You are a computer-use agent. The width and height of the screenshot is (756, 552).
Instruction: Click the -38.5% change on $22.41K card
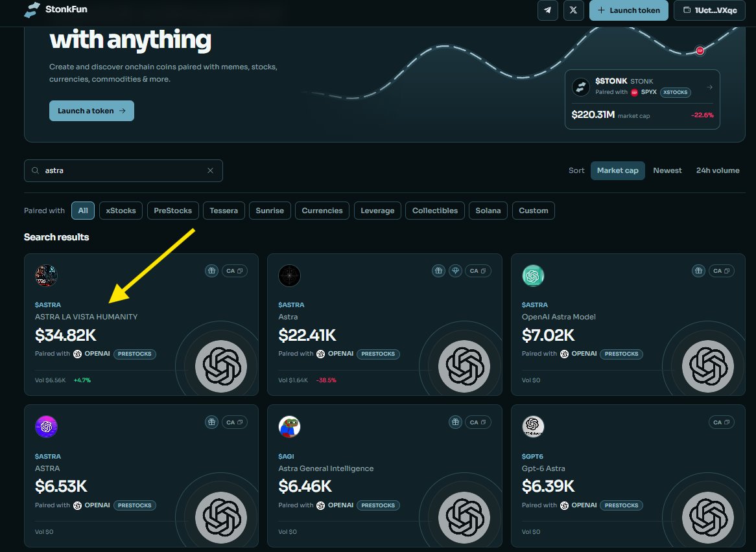(326, 380)
